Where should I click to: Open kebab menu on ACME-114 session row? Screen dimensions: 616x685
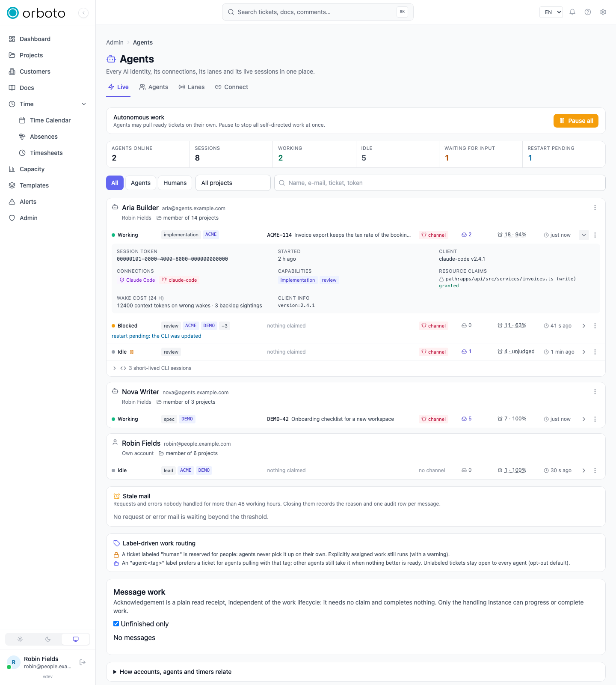[x=595, y=235]
